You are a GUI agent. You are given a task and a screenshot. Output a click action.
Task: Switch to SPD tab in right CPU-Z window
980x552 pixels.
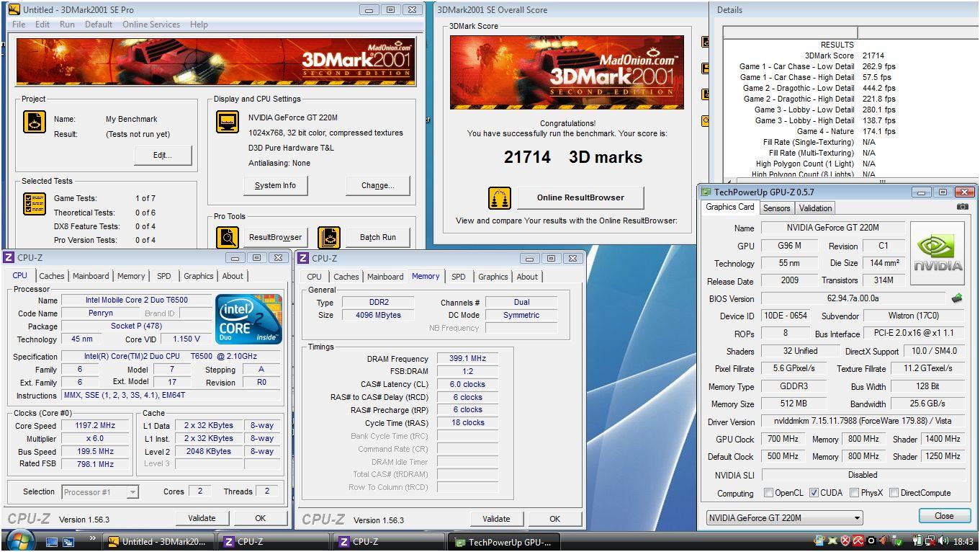tap(459, 277)
